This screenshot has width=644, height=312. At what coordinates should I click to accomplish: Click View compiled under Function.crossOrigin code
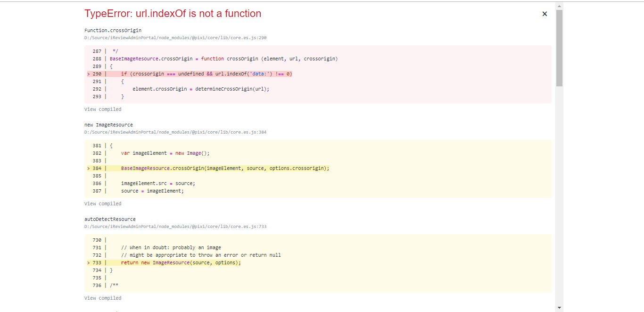coord(103,110)
